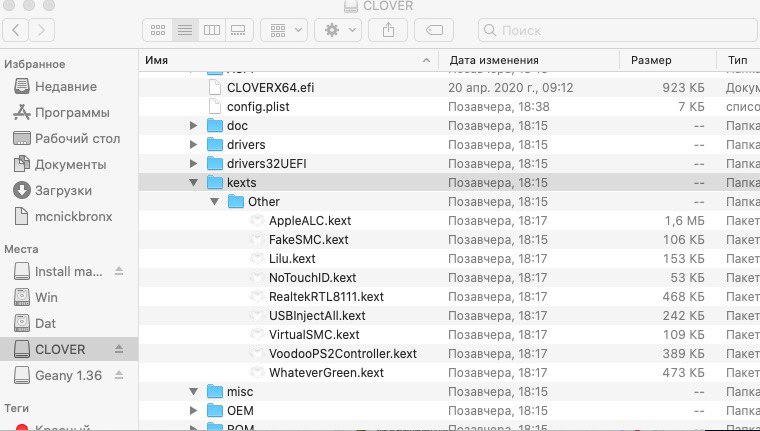Click the kexts folder icon
Viewport: 760px width, 431px height.
point(214,183)
